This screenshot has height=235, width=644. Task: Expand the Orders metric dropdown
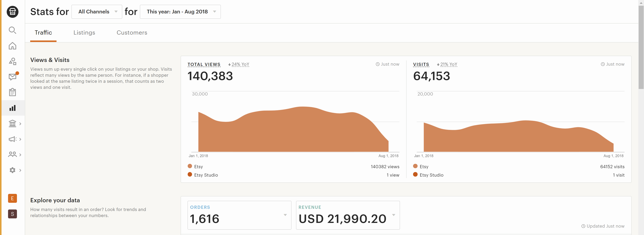tap(285, 215)
